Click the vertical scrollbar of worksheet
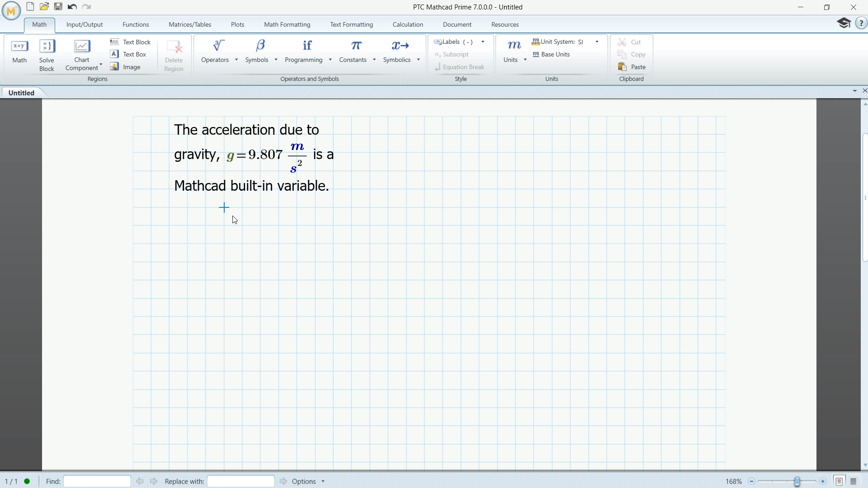868x488 pixels. point(865,197)
